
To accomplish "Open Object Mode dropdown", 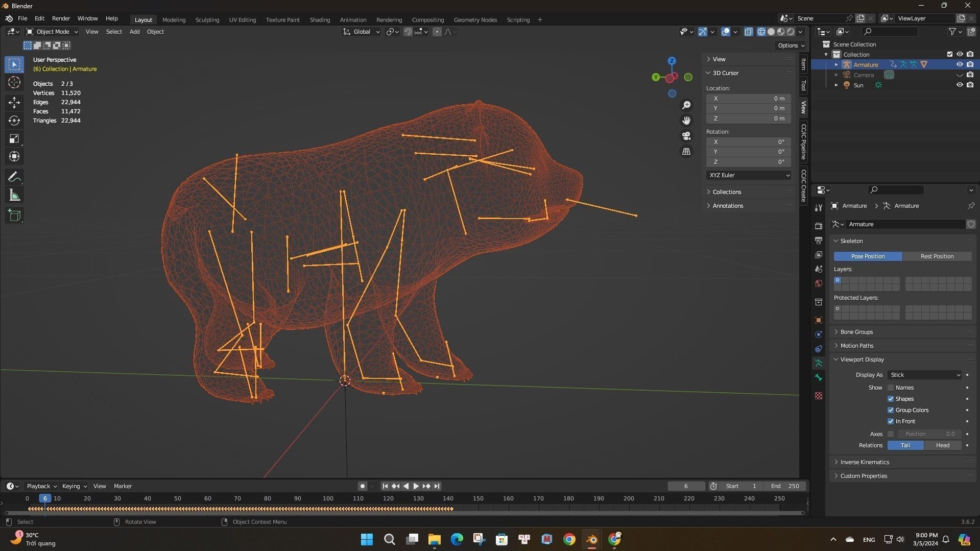I will (x=52, y=32).
